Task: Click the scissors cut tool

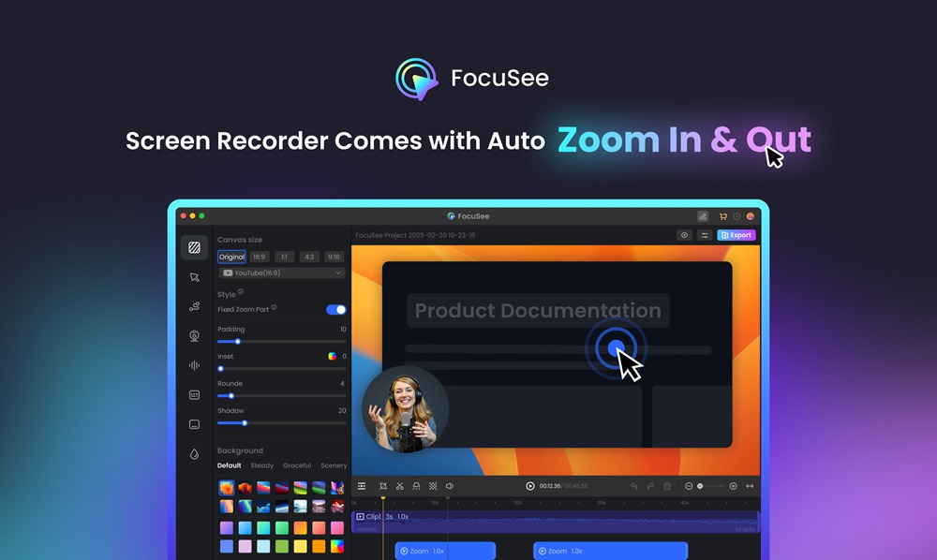Action: (400, 486)
